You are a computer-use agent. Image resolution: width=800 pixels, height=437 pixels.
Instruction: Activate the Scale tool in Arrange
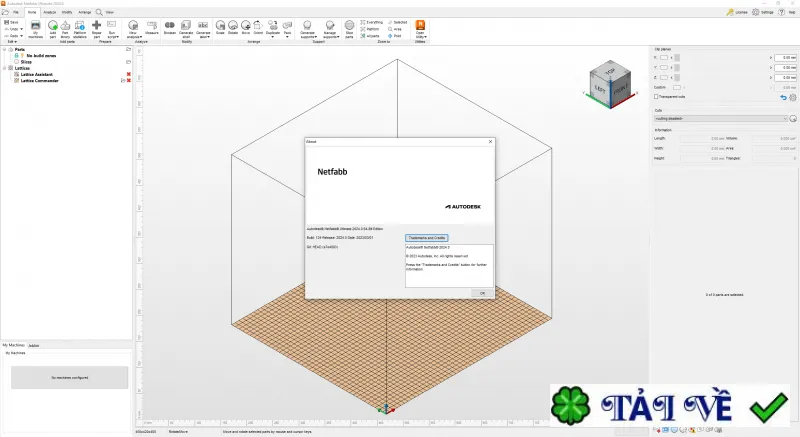click(220, 28)
